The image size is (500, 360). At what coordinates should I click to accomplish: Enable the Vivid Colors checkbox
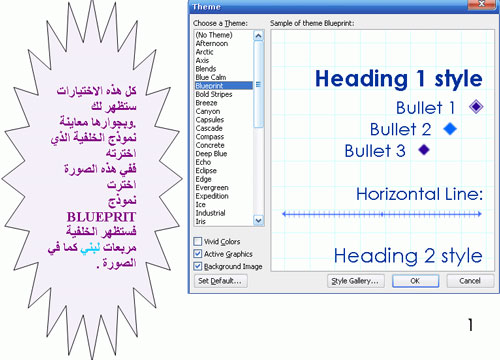coord(198,241)
